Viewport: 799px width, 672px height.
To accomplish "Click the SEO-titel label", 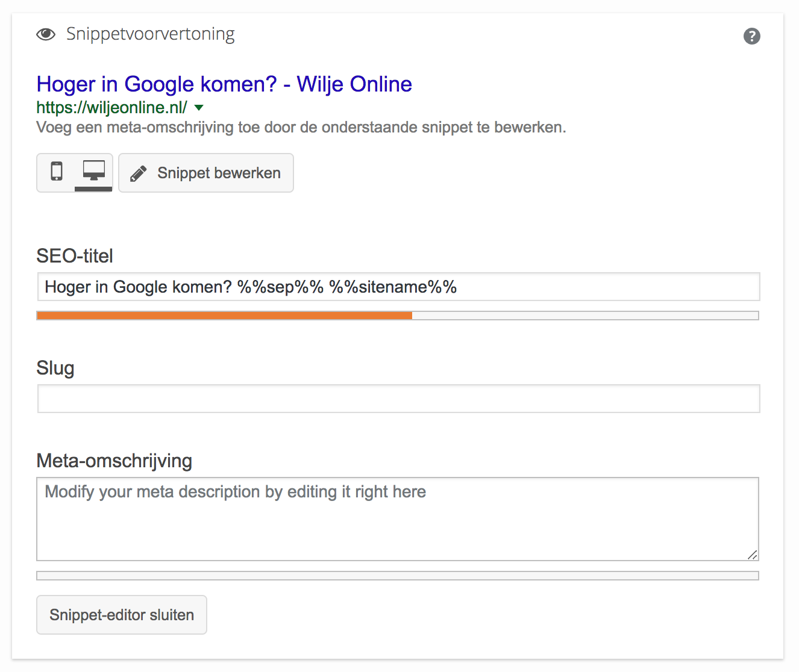I will (x=75, y=256).
